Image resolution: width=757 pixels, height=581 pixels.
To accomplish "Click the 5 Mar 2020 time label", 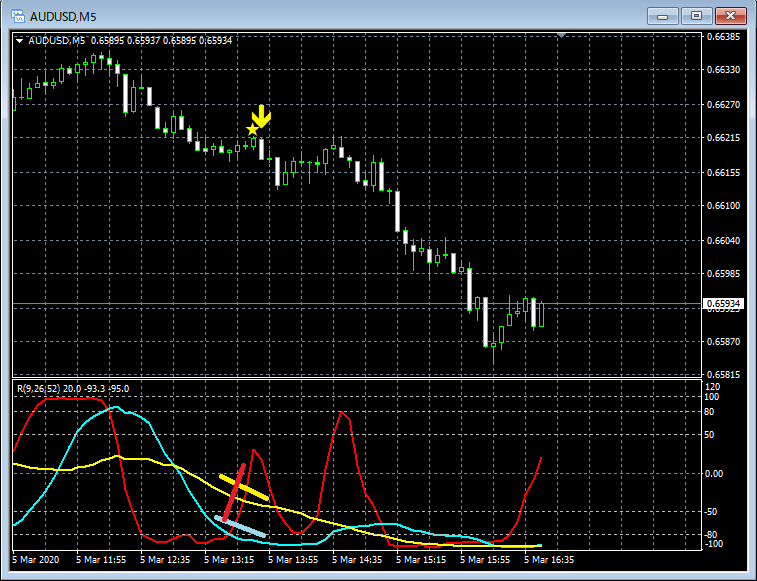I will (36, 560).
